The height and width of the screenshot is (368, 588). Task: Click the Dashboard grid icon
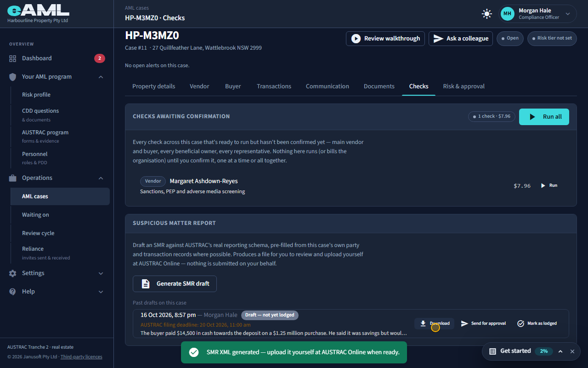click(x=12, y=58)
